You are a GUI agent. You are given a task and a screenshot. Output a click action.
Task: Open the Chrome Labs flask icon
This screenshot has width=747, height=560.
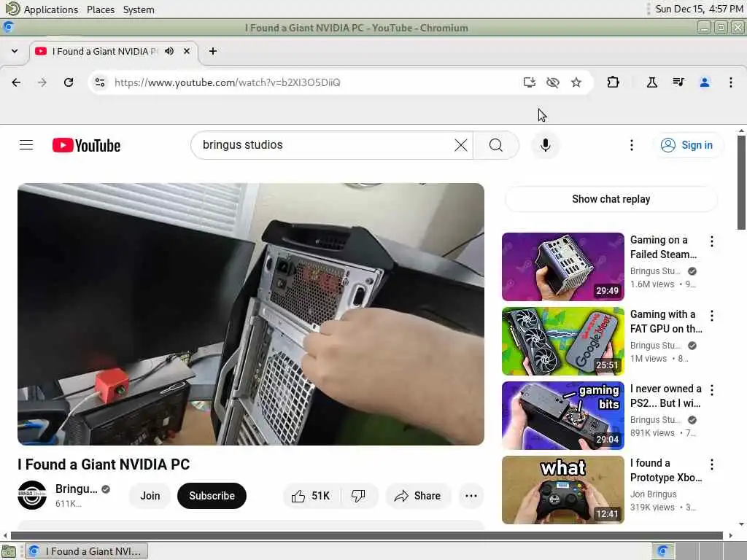tap(651, 82)
